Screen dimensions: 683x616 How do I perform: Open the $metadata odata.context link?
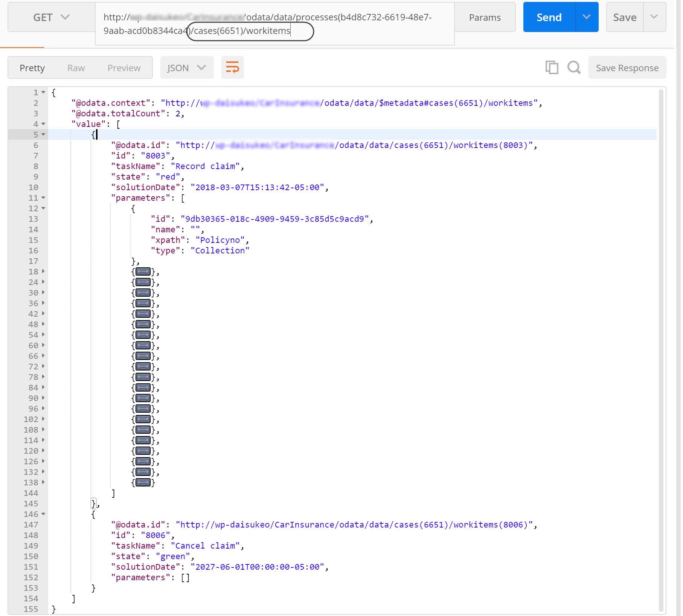pyautogui.click(x=349, y=103)
